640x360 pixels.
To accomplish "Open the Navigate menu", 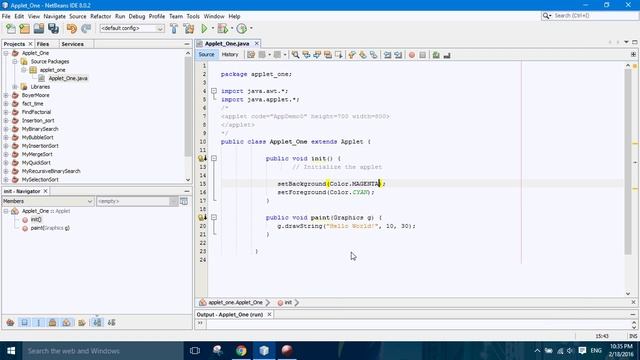I will pyautogui.click(x=54, y=16).
